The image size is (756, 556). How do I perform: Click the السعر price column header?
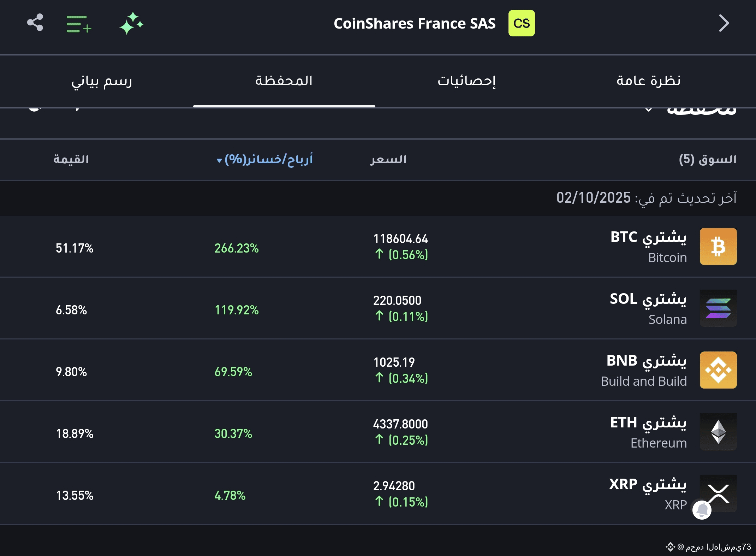[388, 159]
